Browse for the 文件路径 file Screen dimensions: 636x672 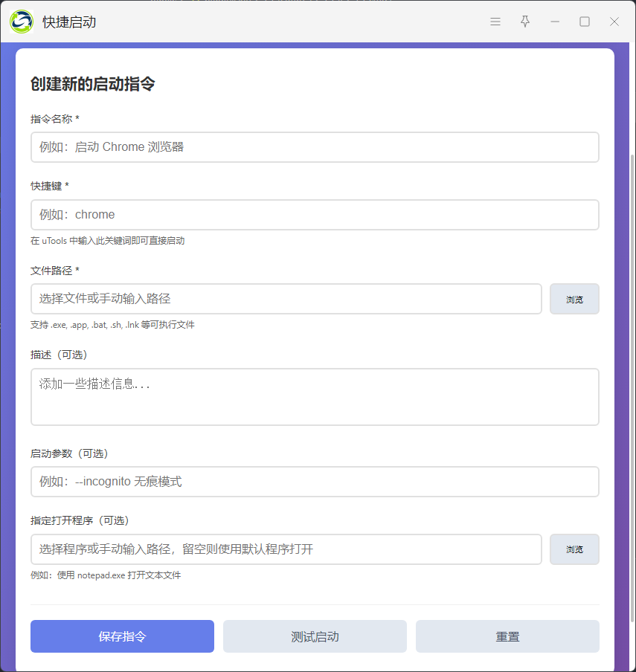(x=574, y=299)
